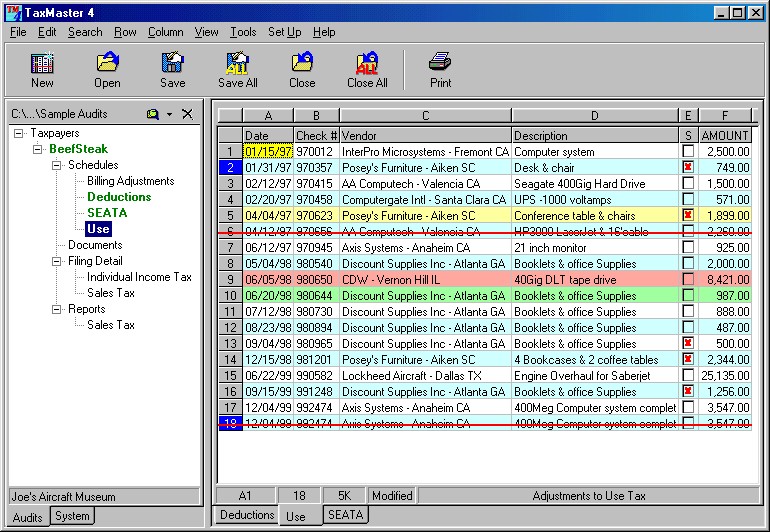The height and width of the screenshot is (532, 770).
Task: Open the View menu
Action: [206, 32]
